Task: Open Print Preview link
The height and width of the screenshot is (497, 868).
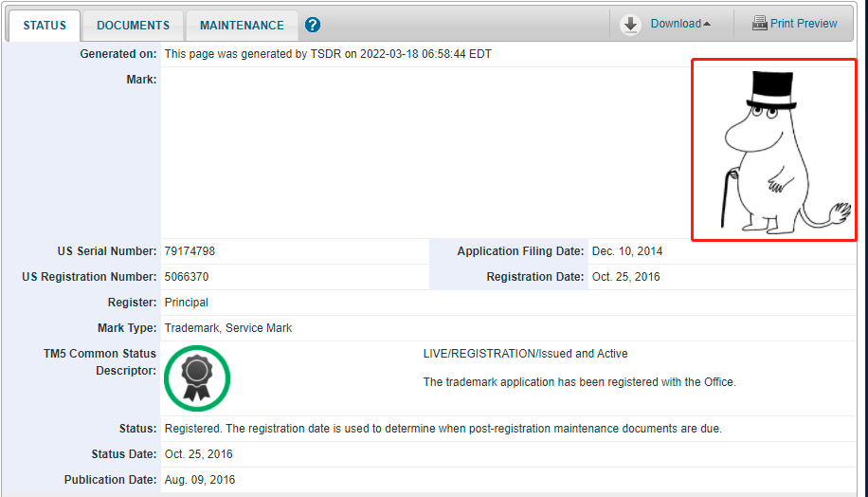Action: 804,24
